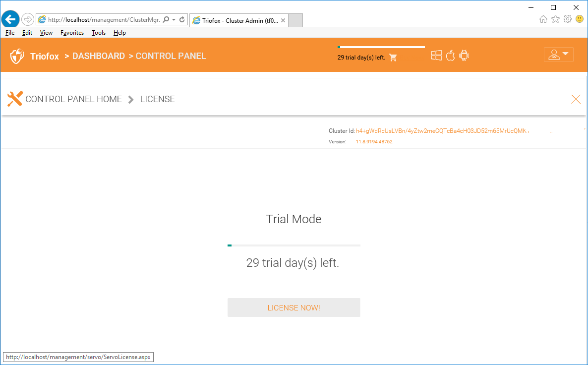This screenshot has height=365, width=588.
Task: Click the large '29 trial day(s) left.' message
Action: pyautogui.click(x=293, y=262)
